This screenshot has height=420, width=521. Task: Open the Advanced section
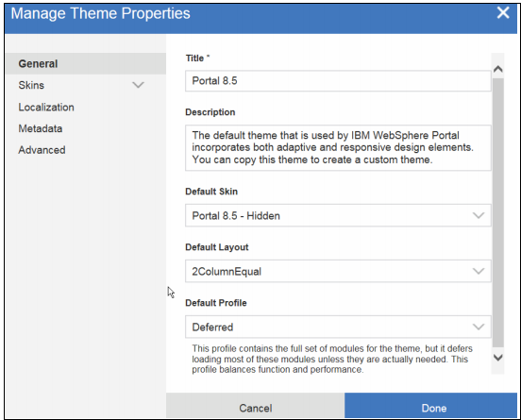click(42, 150)
